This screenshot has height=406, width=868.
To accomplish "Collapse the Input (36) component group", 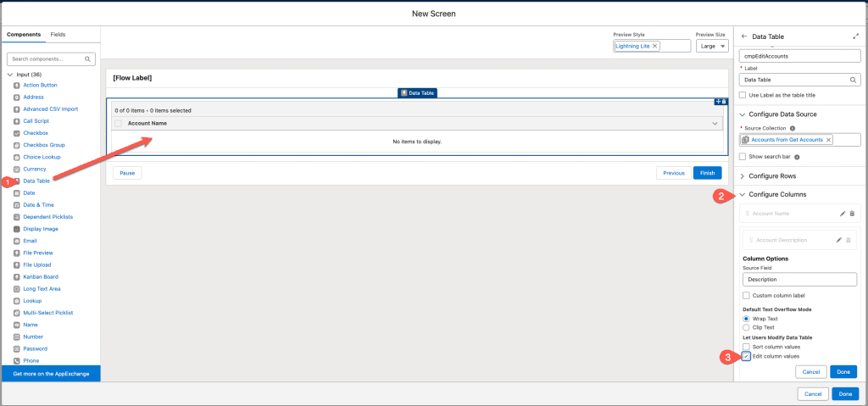I will 10,75.
